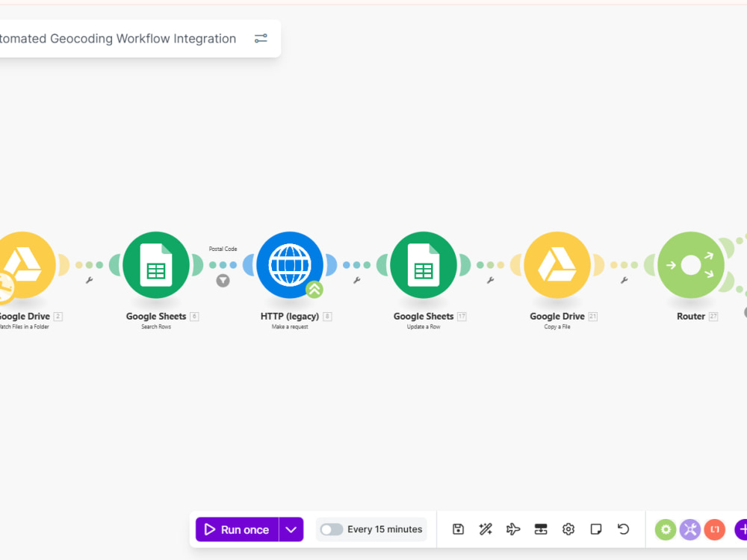Click the purple plus favorites button
The width and height of the screenshot is (747, 560).
click(x=741, y=529)
